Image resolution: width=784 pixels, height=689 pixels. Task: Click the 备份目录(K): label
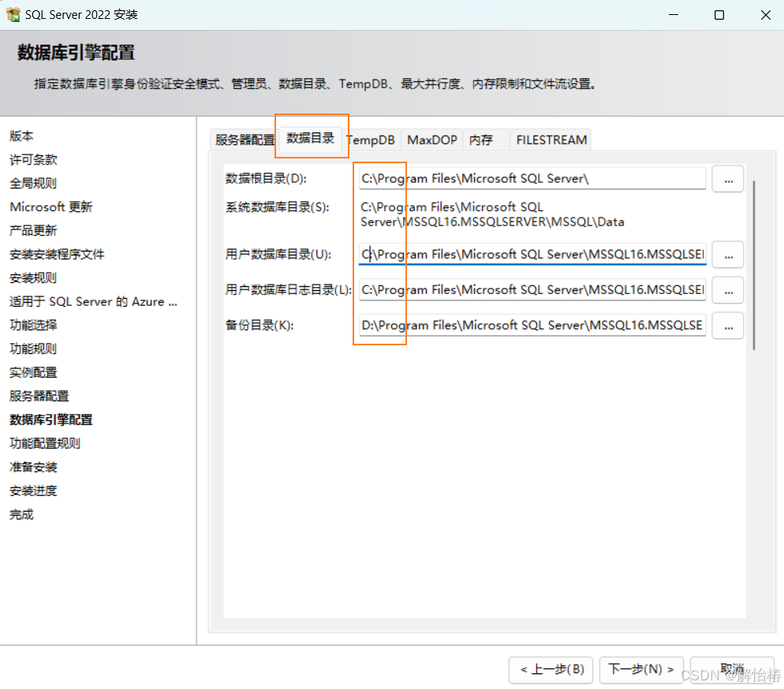(259, 326)
